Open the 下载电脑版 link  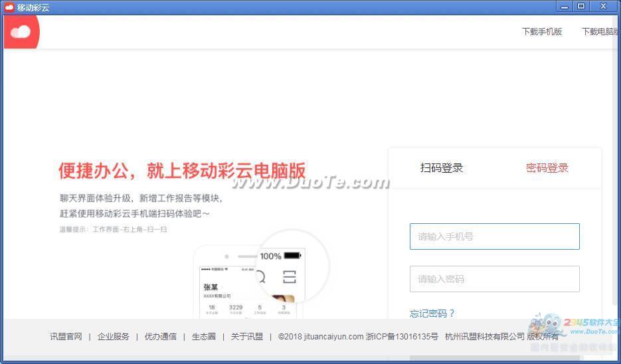click(600, 32)
